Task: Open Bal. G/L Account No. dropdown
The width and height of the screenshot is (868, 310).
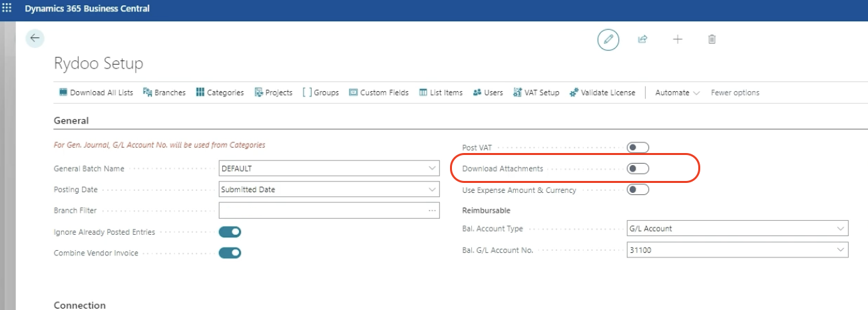Action: 840,250
